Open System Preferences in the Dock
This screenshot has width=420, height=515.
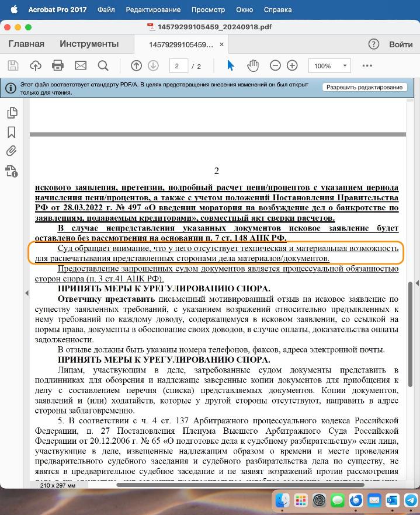click(319, 500)
